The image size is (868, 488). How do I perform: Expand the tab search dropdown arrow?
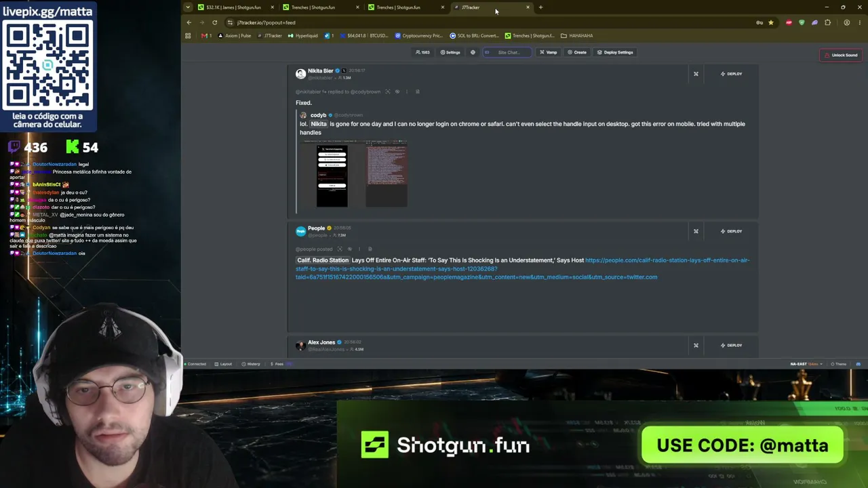click(187, 7)
